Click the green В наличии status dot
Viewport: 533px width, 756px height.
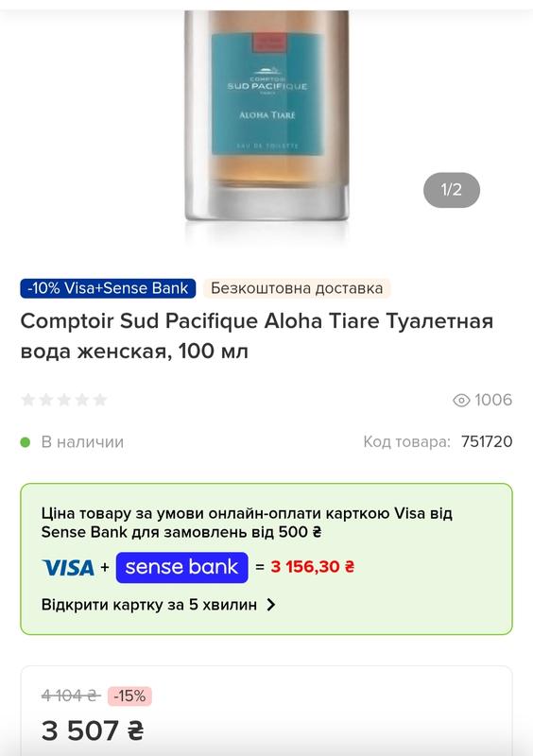pyautogui.click(x=26, y=442)
